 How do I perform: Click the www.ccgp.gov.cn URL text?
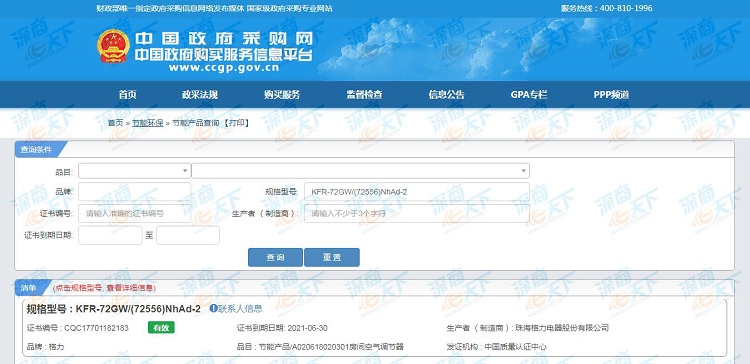click(x=223, y=67)
